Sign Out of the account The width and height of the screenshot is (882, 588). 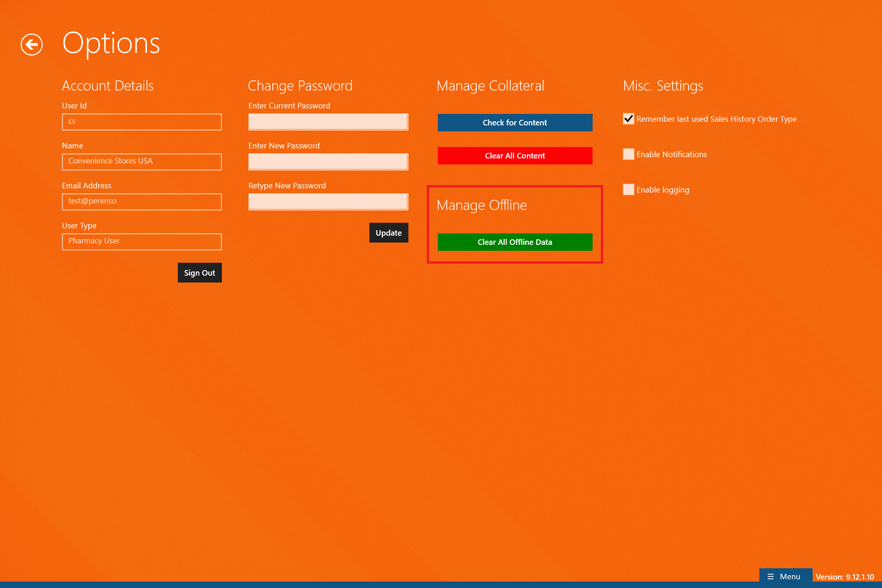coord(199,273)
